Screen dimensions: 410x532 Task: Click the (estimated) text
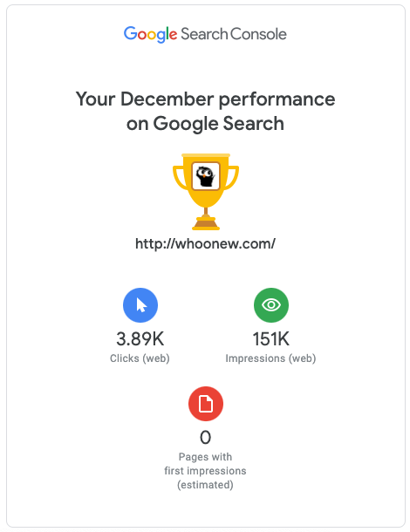pos(205,485)
